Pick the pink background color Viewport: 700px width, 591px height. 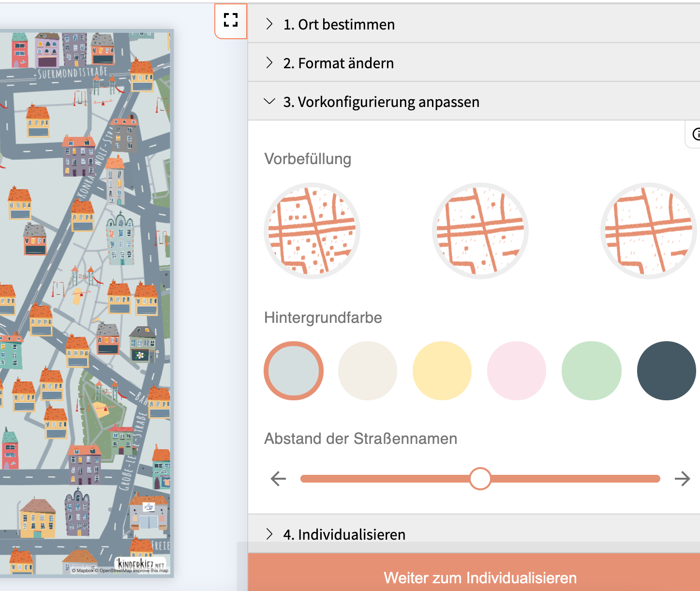point(517,371)
